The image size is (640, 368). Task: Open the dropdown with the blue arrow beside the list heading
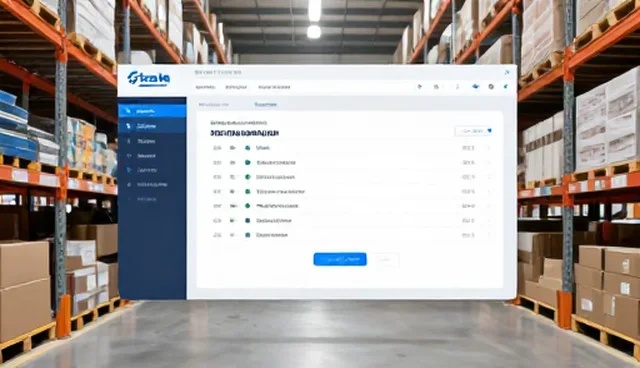[x=473, y=131]
